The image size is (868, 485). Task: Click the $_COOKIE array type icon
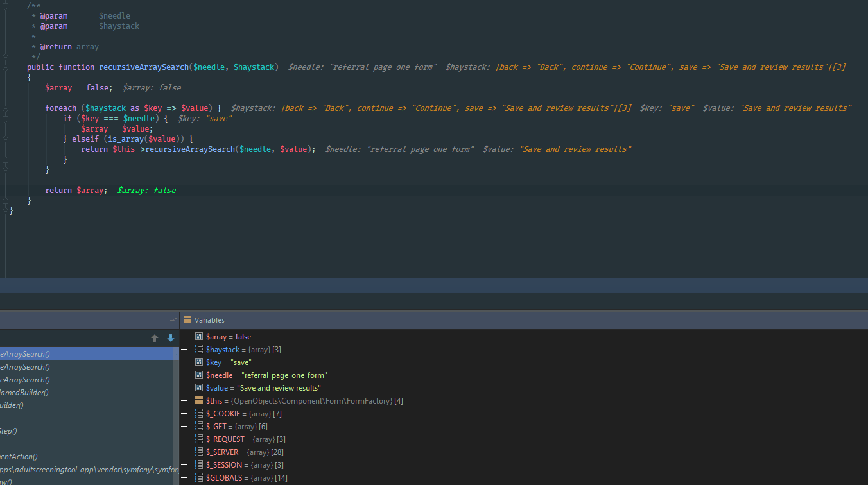pyautogui.click(x=199, y=414)
